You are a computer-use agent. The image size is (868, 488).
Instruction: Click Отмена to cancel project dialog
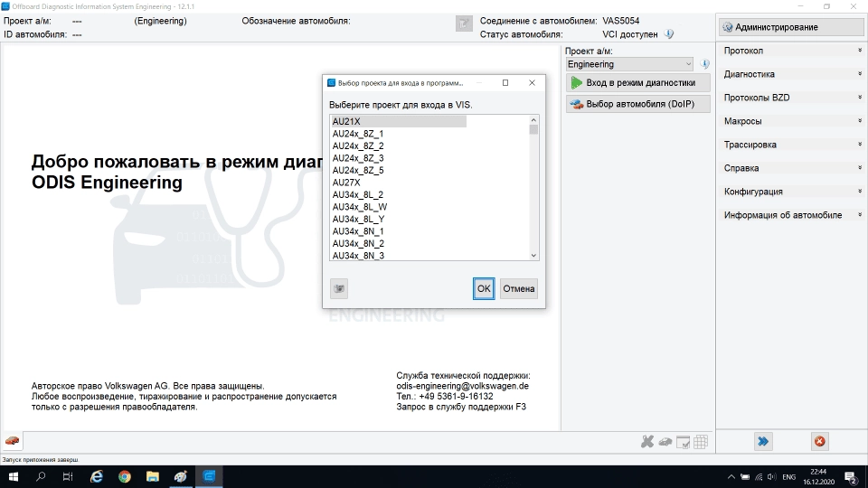(x=519, y=288)
